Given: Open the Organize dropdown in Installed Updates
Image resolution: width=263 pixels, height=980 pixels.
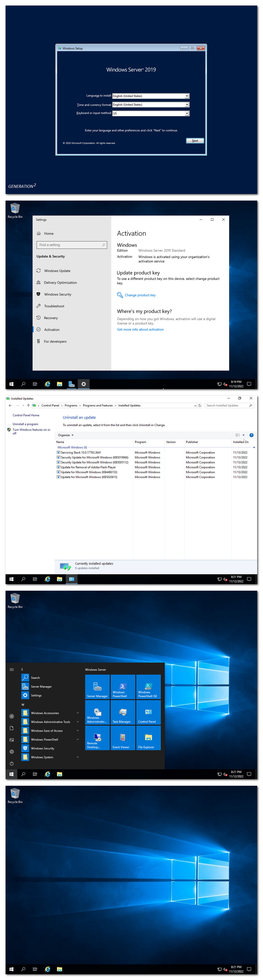Looking at the screenshot, I should pos(65,435).
